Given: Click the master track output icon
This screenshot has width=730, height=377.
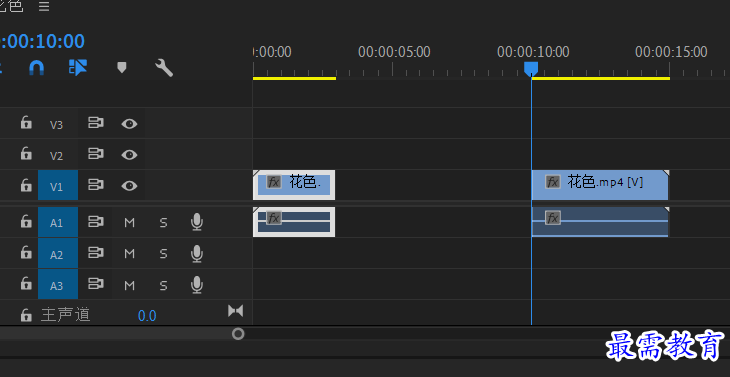Looking at the screenshot, I should tap(236, 311).
